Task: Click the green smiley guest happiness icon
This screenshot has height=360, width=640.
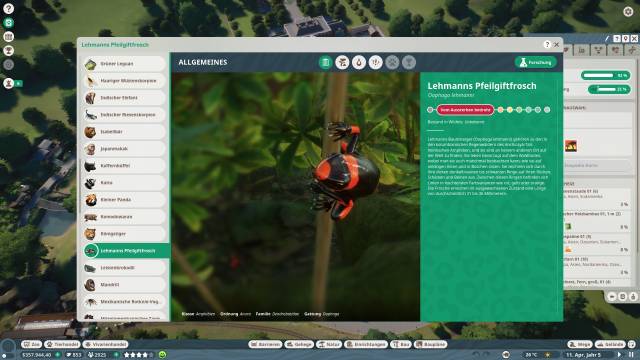Action: [x=162, y=355]
